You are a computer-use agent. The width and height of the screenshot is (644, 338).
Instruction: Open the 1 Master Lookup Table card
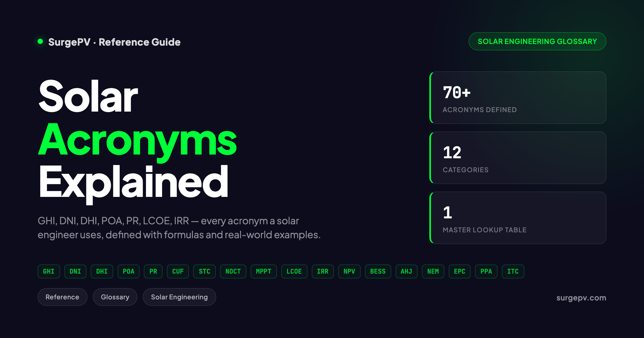(x=518, y=218)
